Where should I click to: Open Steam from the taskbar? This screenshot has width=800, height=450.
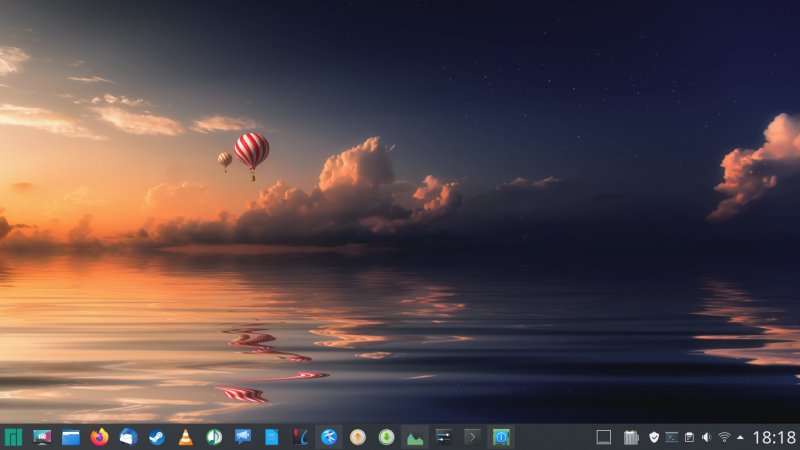[157, 437]
